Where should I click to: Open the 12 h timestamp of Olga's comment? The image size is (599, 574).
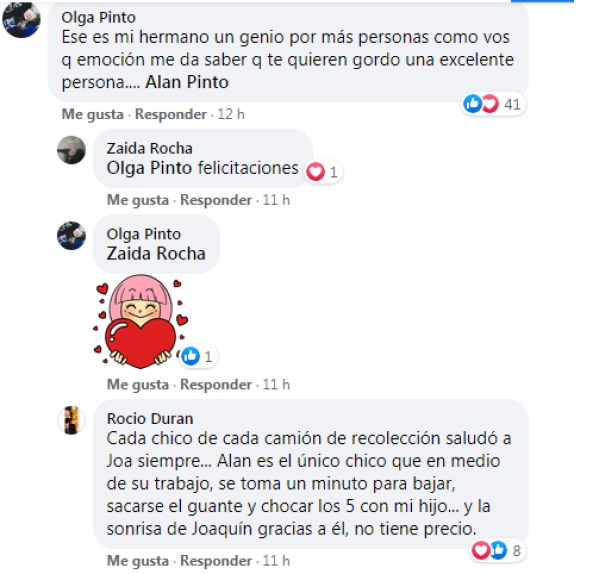(231, 114)
